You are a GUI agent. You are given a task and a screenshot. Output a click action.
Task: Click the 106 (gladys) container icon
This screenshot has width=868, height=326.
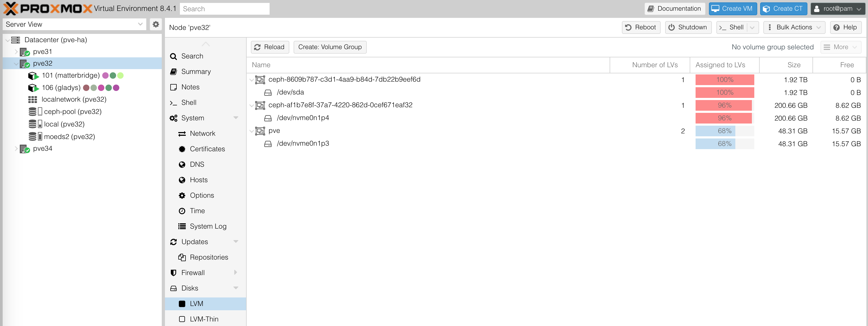(x=33, y=88)
